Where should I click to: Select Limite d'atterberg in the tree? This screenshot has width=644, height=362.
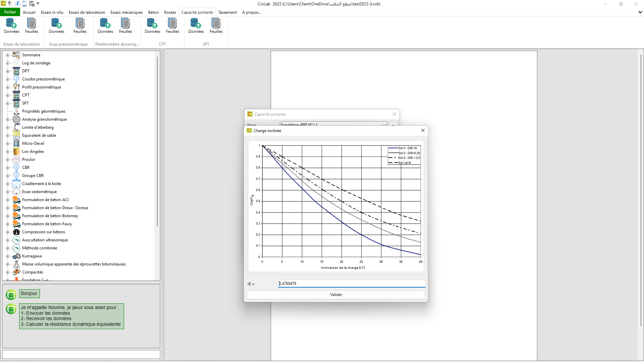tap(38, 127)
